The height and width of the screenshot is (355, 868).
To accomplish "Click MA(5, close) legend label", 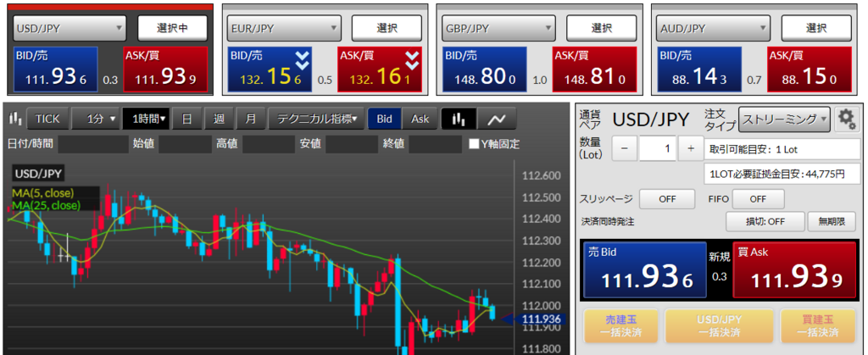I will pyautogui.click(x=43, y=193).
